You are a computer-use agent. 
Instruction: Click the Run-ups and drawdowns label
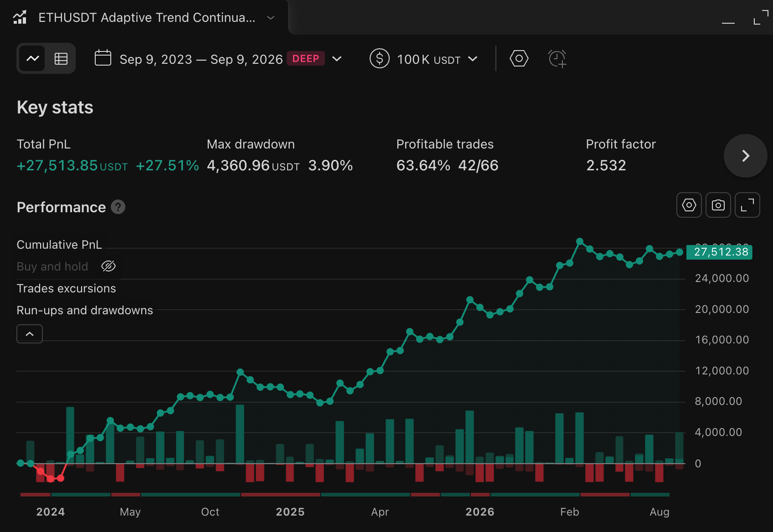[x=85, y=310]
